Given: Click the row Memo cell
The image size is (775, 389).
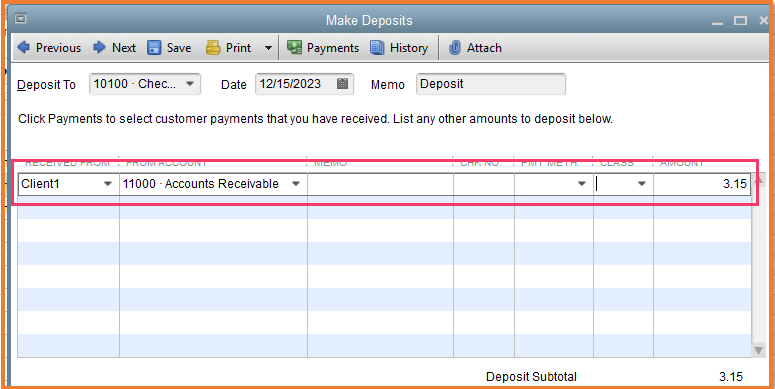Looking at the screenshot, I should (x=380, y=184).
